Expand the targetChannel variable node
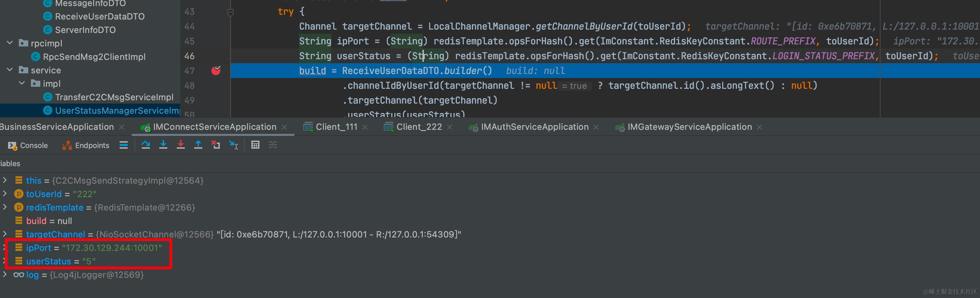The image size is (980, 298). click(5, 234)
